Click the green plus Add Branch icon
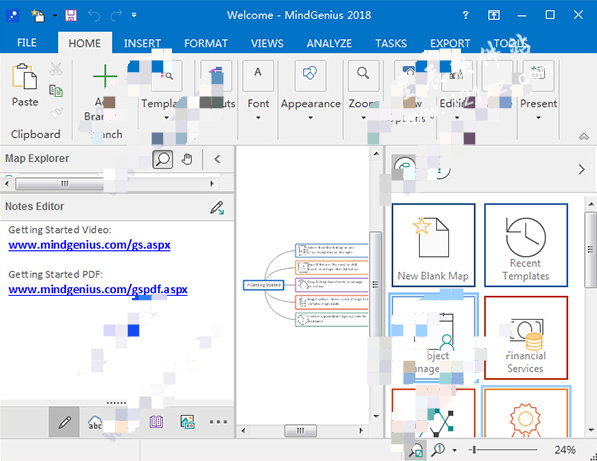Viewport: 597px width, 461px height. pos(105,76)
